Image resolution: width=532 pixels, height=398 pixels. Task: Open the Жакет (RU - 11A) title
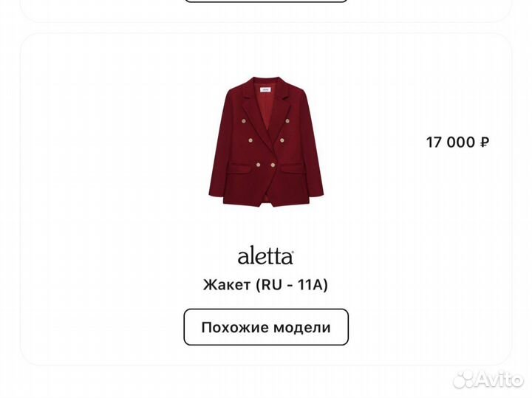click(x=265, y=285)
